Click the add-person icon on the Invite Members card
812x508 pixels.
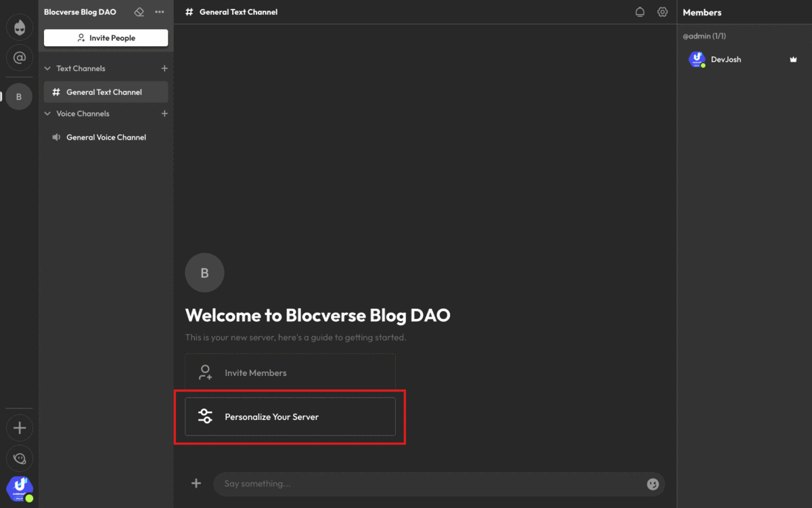(205, 373)
